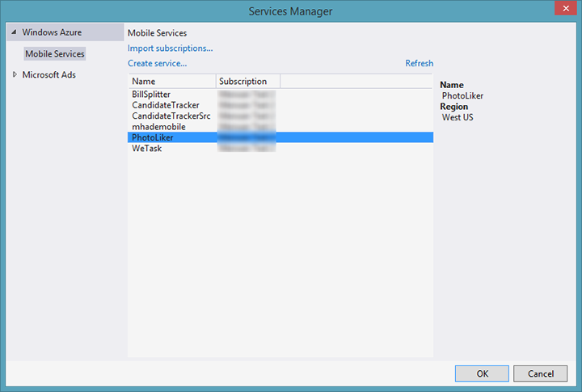582x392 pixels.
Task: Select the BillSplitter service row
Action: (280, 95)
